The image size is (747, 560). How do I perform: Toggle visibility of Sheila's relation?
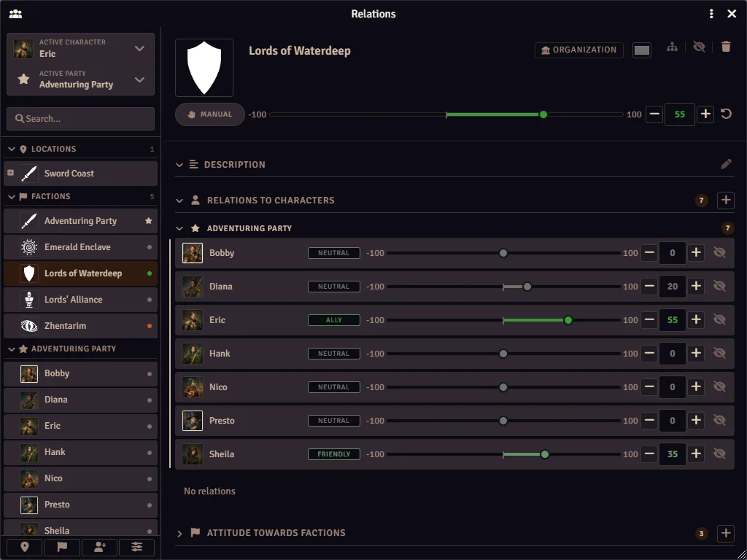pyautogui.click(x=719, y=454)
